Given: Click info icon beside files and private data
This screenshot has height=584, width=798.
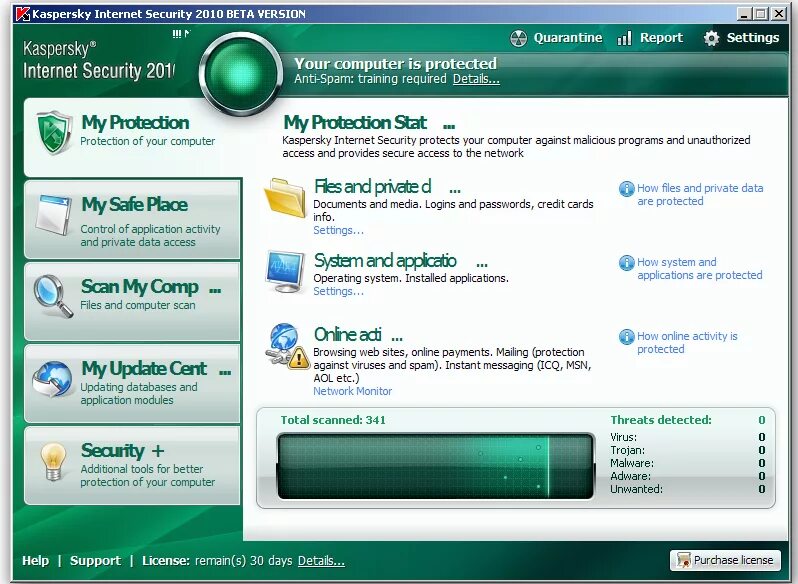Looking at the screenshot, I should 626,189.
